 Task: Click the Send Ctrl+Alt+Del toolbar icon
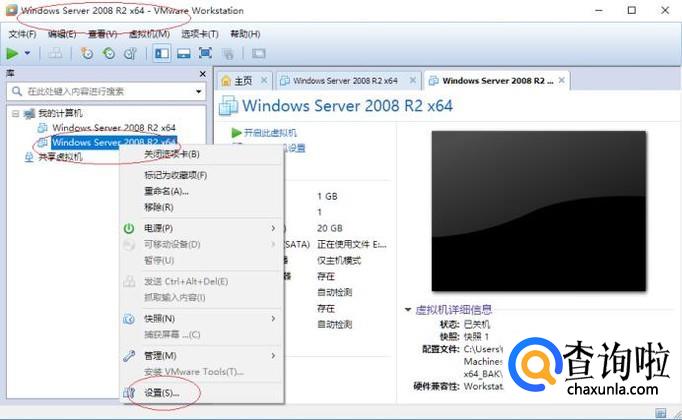coord(55,53)
